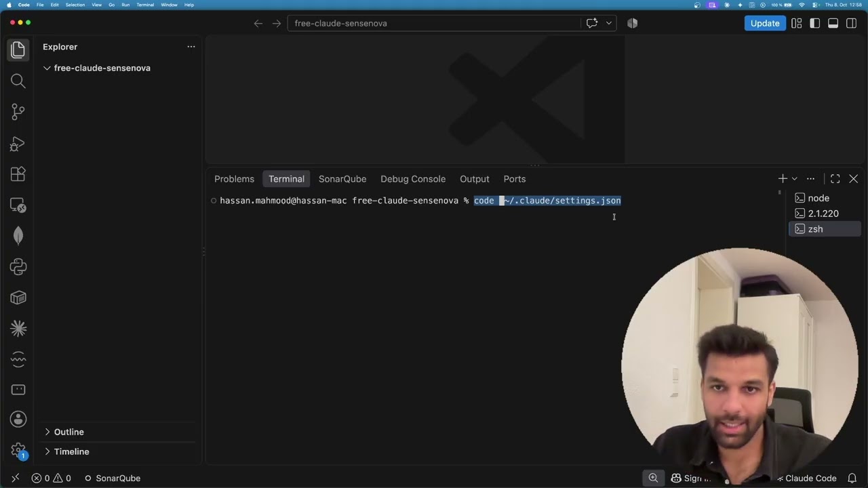Click the zoom magnifier icon in status bar
The height and width of the screenshot is (488, 868).
click(x=653, y=478)
